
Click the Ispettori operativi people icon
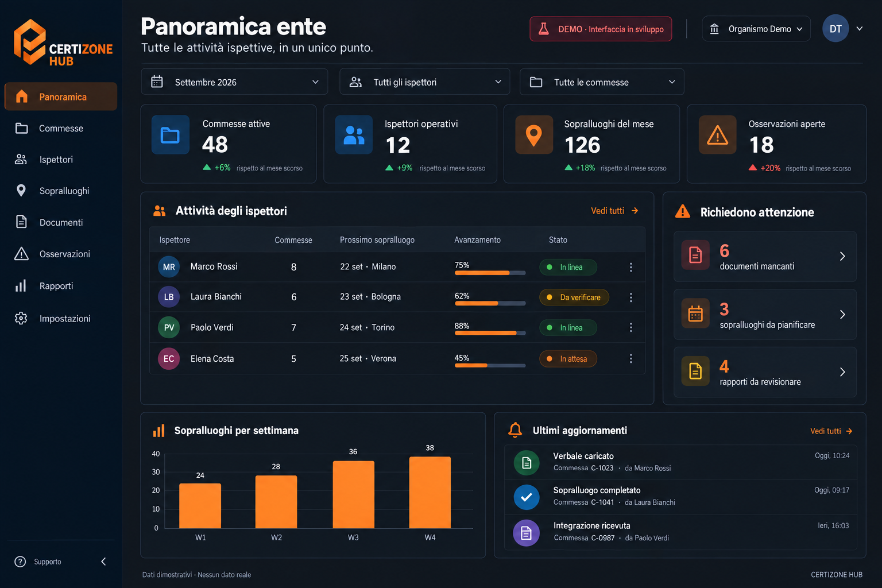point(354,135)
